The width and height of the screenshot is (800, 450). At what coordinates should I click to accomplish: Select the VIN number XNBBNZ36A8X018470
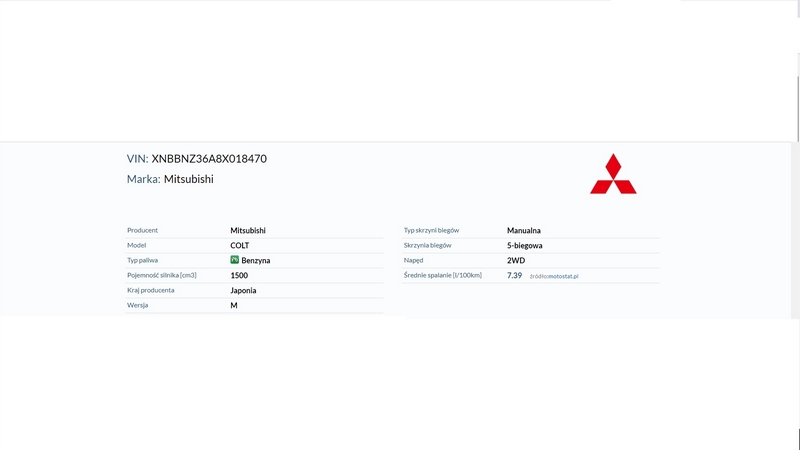click(x=209, y=159)
